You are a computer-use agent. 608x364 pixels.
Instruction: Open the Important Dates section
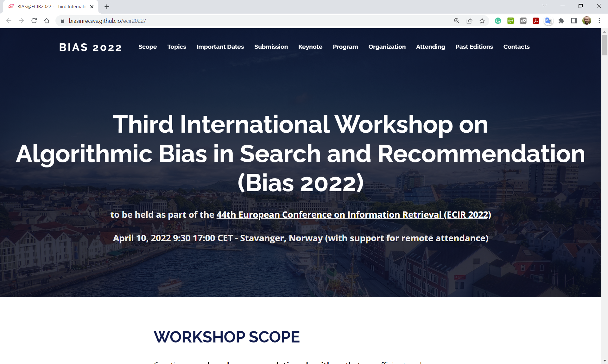tap(220, 47)
